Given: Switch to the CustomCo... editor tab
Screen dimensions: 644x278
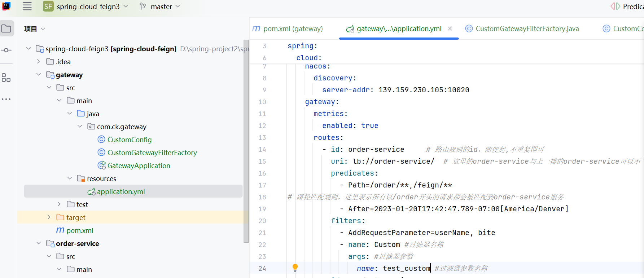Looking at the screenshot, I should click(x=623, y=28).
